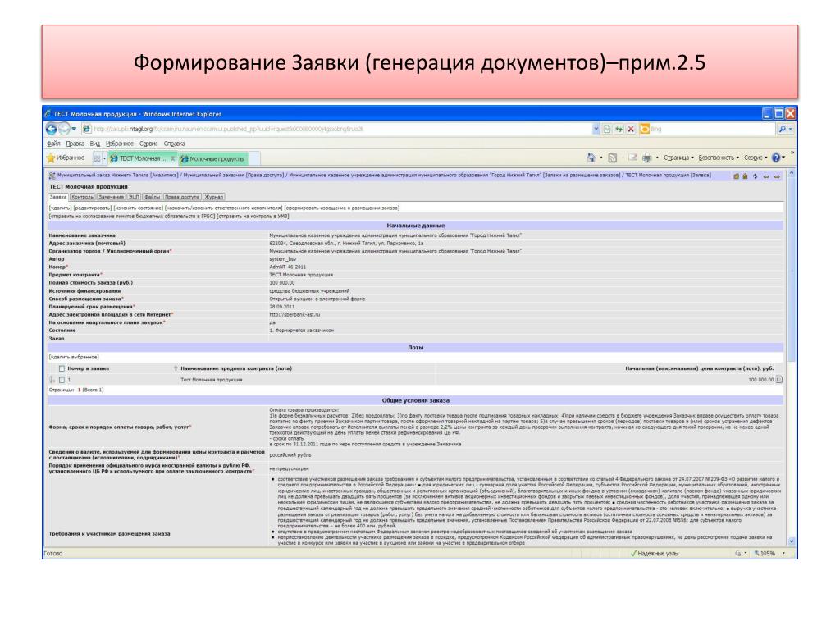Click the Read mail icon in command bar
840x630 pixels.
click(632, 157)
